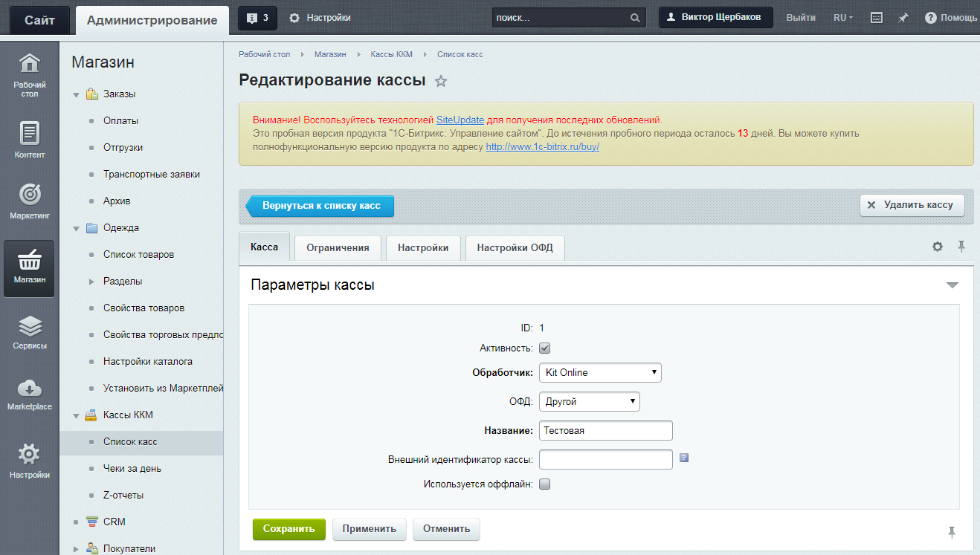Enable Используется оффлайн checkbox
The width and height of the screenshot is (980, 555).
pyautogui.click(x=544, y=484)
